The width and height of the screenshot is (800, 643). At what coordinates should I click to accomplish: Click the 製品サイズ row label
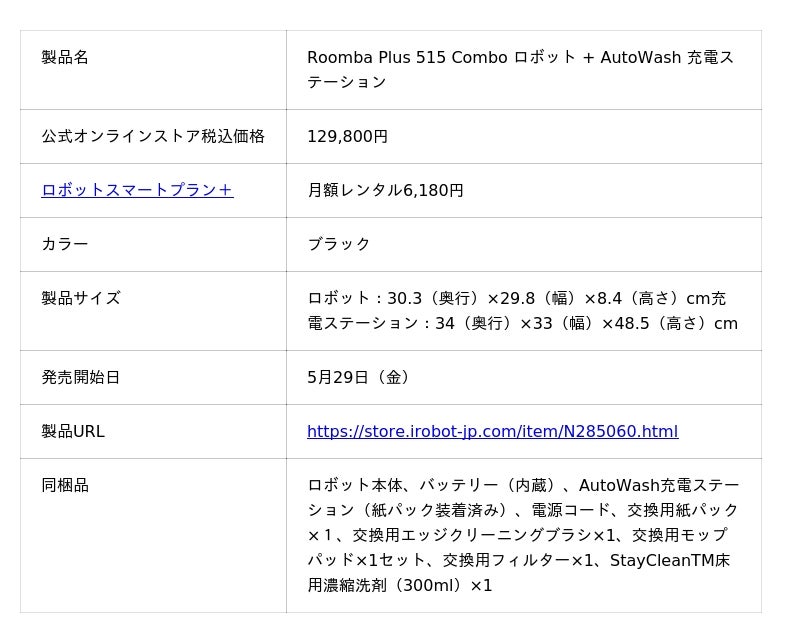[81, 298]
